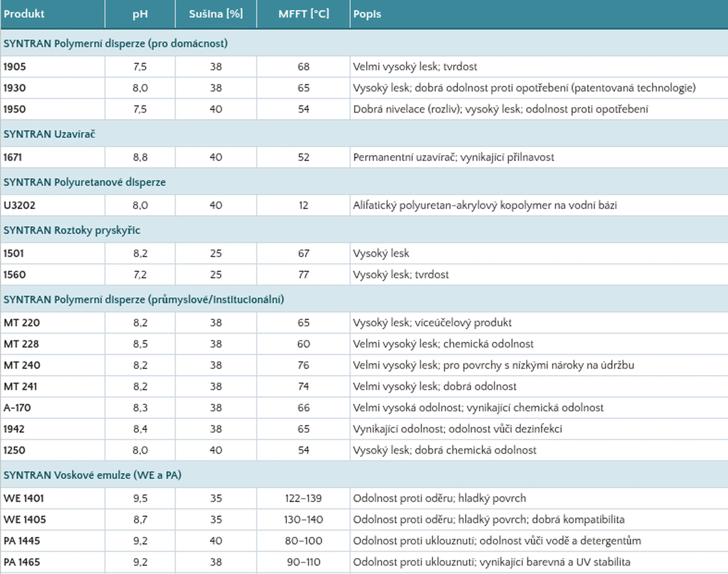728x574 pixels.
Task: Click the SYNTRAN Roztoky pryskyřic heading
Action: click(x=72, y=230)
